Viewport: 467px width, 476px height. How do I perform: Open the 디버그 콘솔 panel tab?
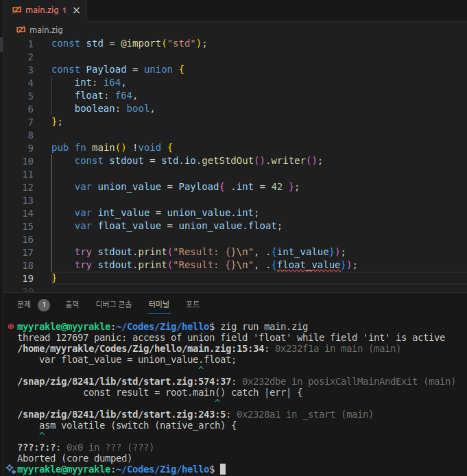point(114,305)
